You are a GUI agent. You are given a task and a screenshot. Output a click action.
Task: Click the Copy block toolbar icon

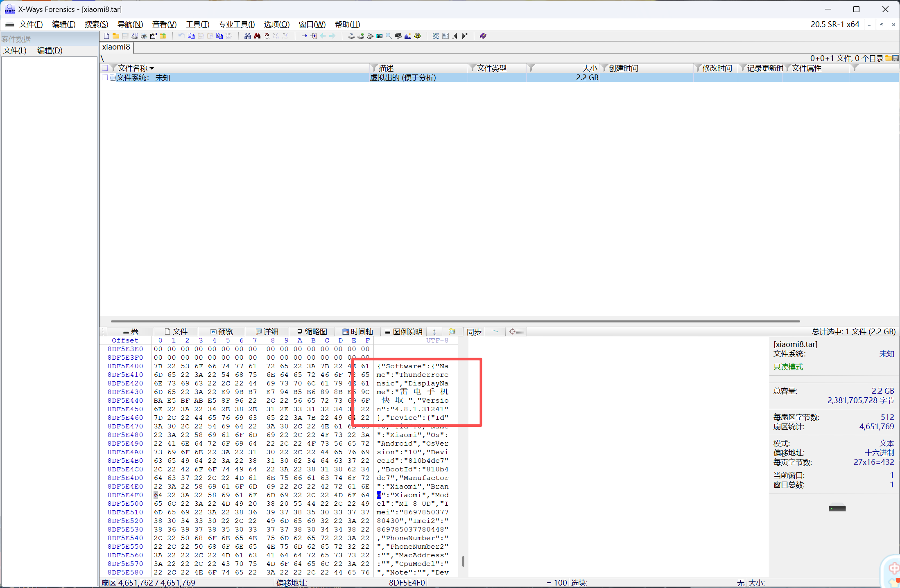pos(191,36)
